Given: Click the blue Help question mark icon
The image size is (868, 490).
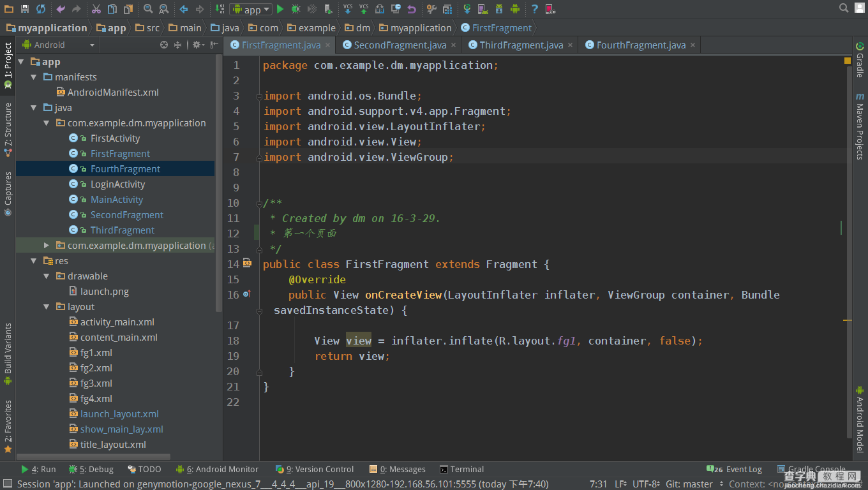Looking at the screenshot, I should [534, 9].
